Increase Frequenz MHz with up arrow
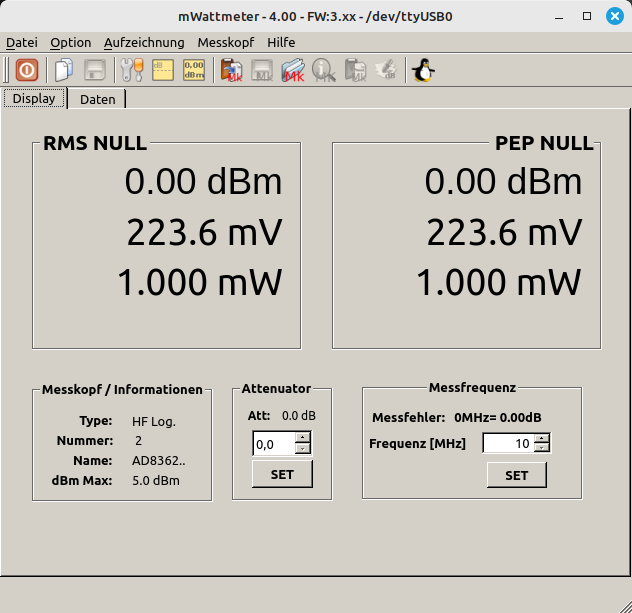 point(541,438)
